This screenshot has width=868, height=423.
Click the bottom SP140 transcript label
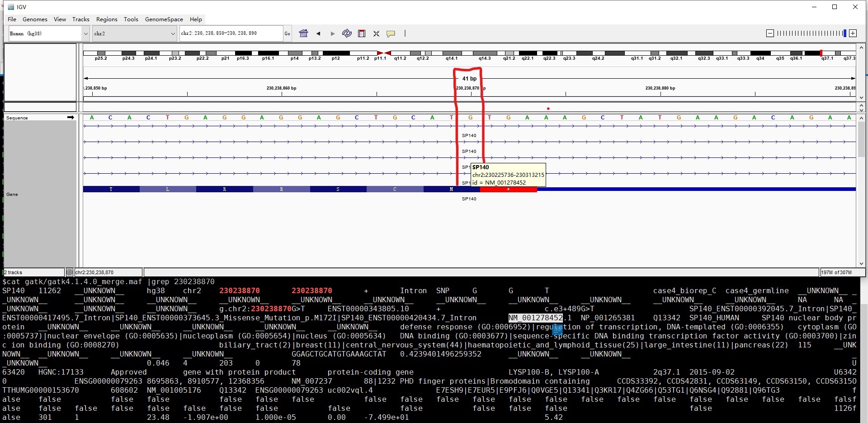[469, 199]
